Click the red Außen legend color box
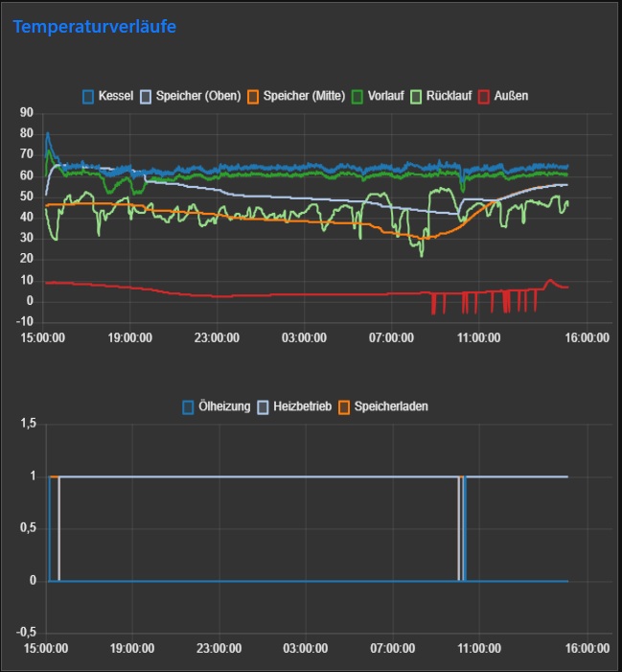The height and width of the screenshot is (672, 622). point(485,96)
